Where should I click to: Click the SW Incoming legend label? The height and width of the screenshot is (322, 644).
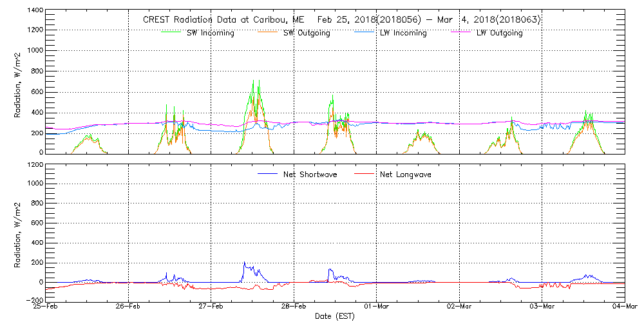tap(211, 33)
